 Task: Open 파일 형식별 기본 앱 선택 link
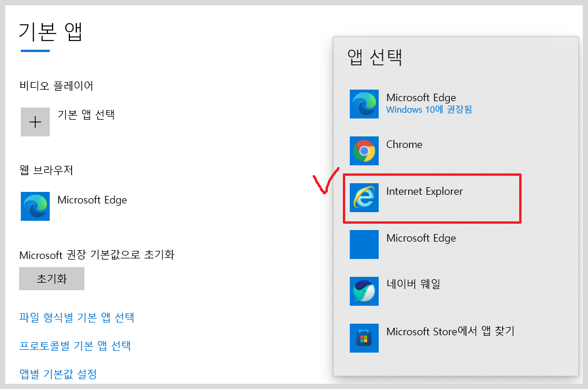click(77, 317)
